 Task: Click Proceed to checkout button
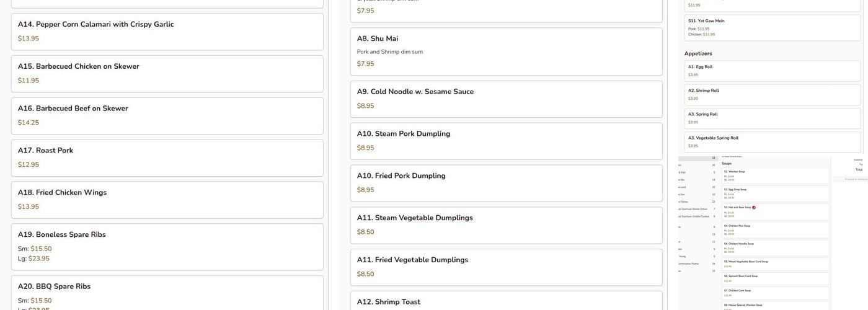click(x=855, y=179)
